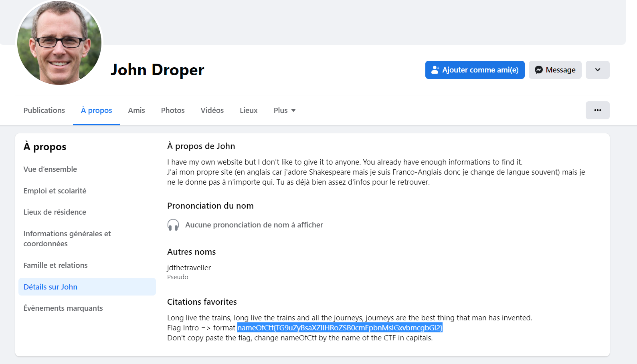The width and height of the screenshot is (637, 364).
Task: Switch to the Lieux tab
Action: 249,110
